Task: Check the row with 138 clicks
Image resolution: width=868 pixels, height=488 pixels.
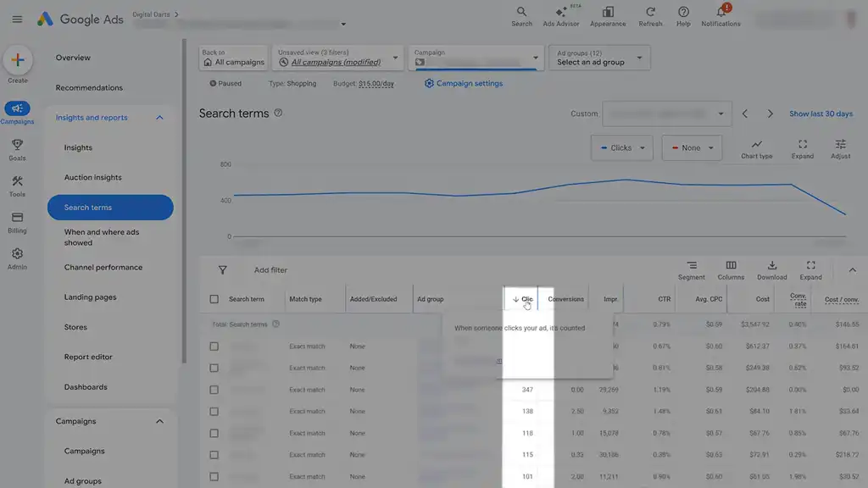Action: point(214,411)
